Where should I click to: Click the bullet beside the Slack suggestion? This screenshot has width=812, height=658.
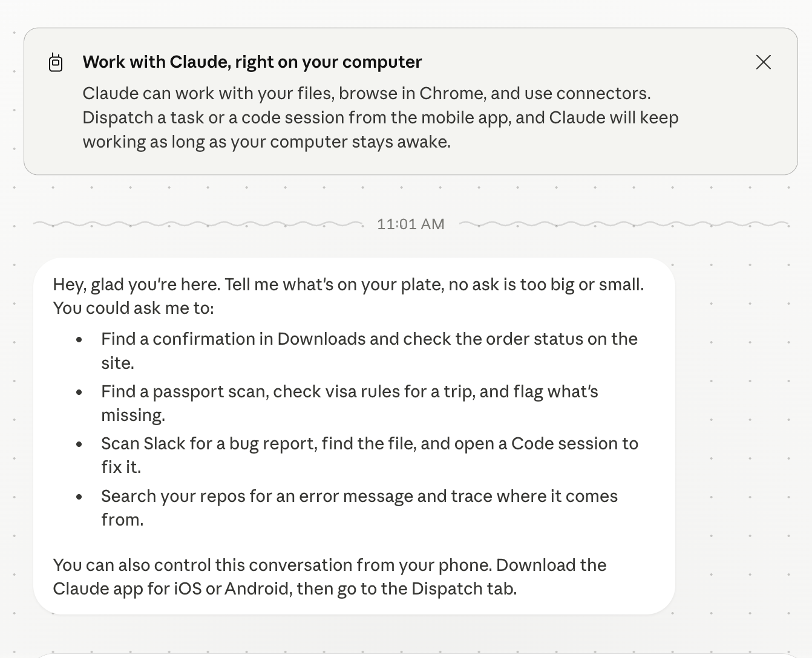coord(79,445)
